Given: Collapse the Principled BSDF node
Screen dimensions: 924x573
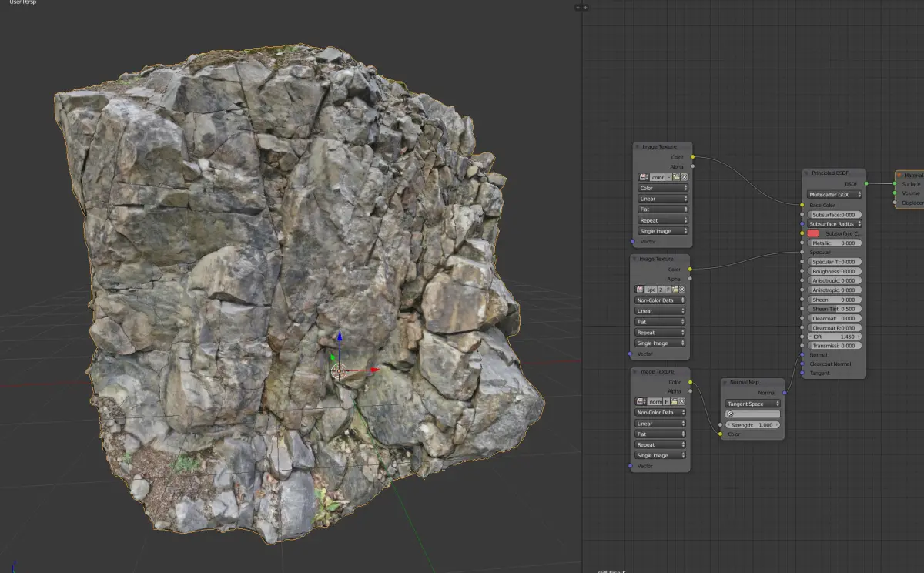Looking at the screenshot, I should (806, 173).
